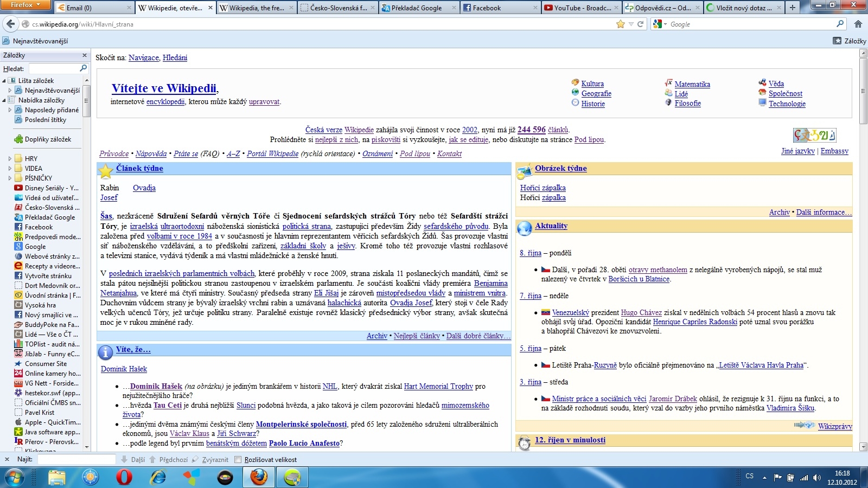The image size is (868, 488).
Task: Expand Naposledy přidané in sidebar
Action: (x=10, y=110)
